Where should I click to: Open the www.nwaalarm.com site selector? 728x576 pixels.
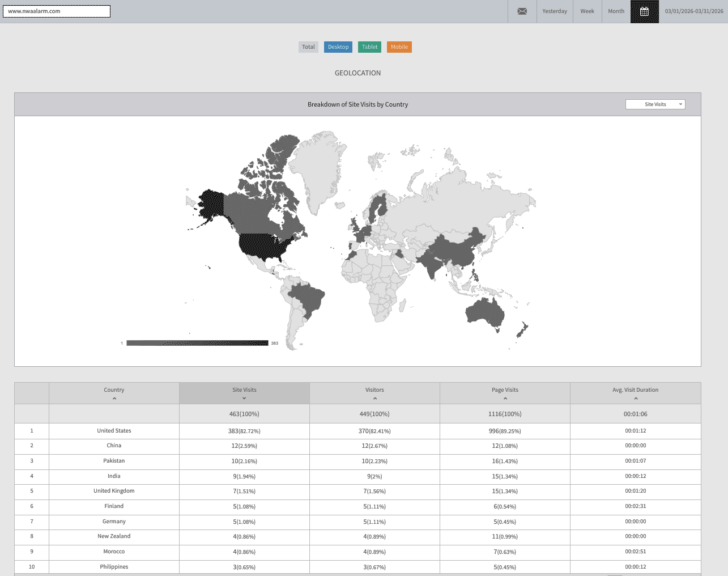57,11
